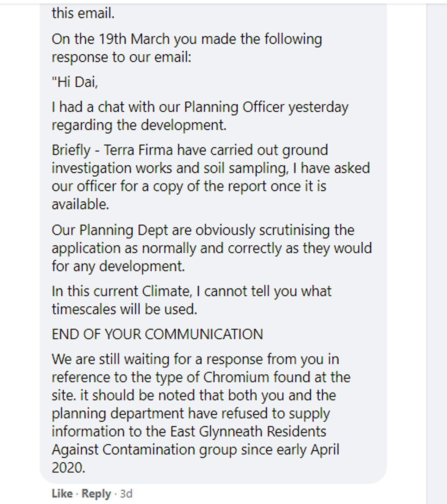Click the phrase "In this current Climate"
Image resolution: width=447 pixels, height=504 pixels.
pos(121,291)
